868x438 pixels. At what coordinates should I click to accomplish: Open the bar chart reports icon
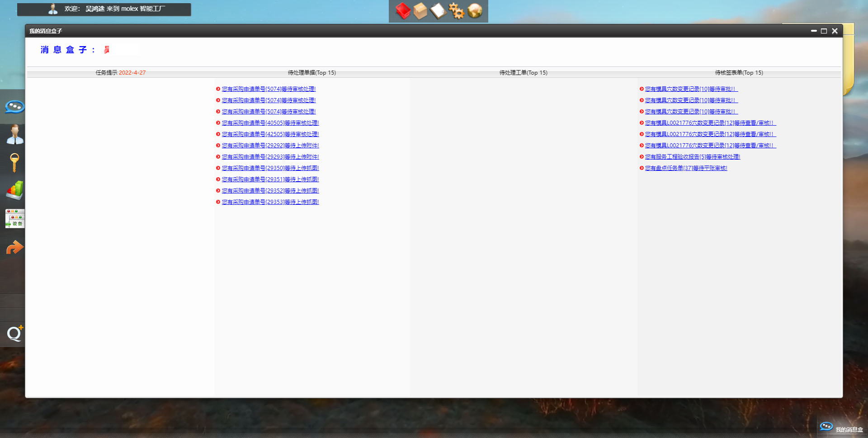(x=14, y=190)
